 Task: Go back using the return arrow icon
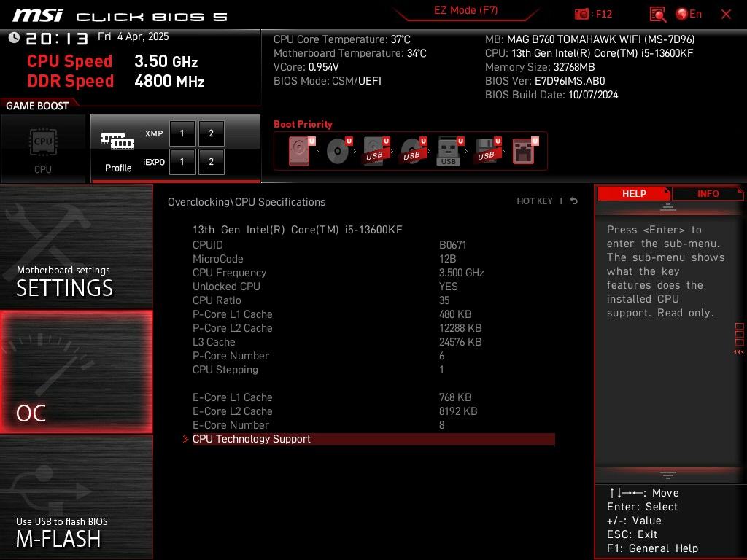574,201
